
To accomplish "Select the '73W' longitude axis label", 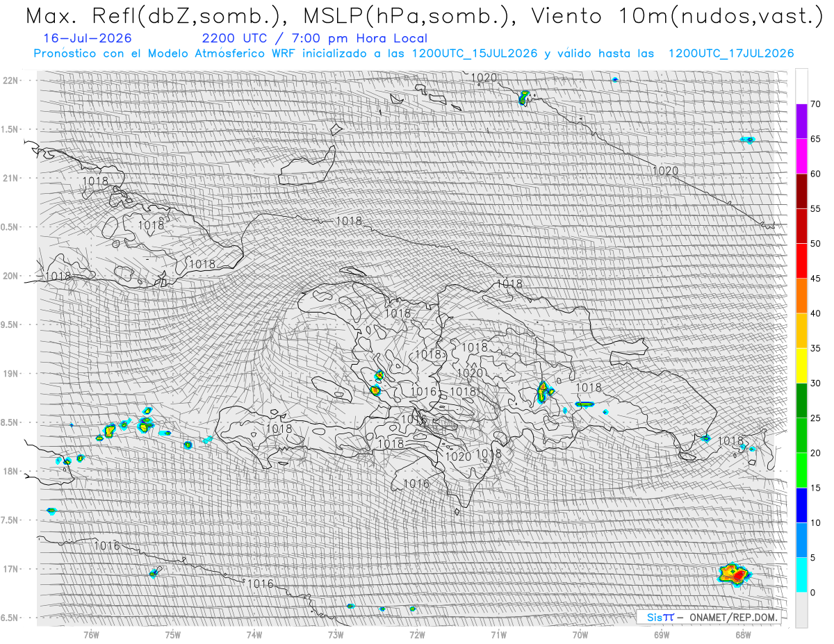I will tap(336, 634).
